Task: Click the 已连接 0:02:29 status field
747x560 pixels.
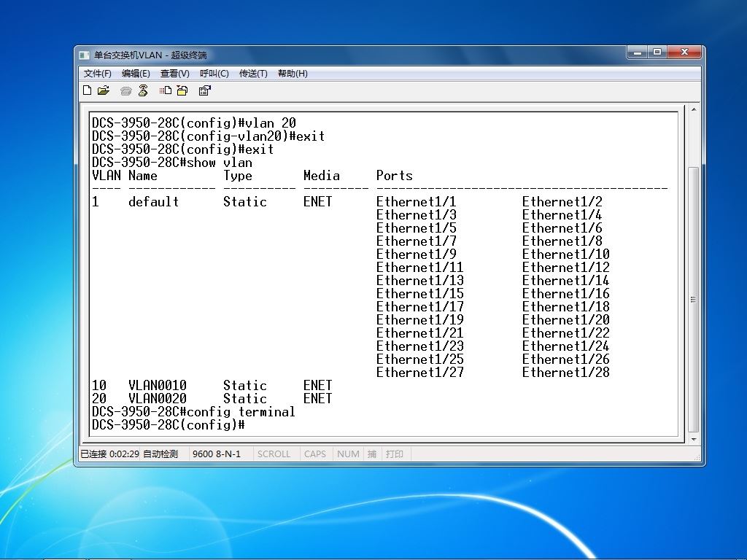Action: 109,454
